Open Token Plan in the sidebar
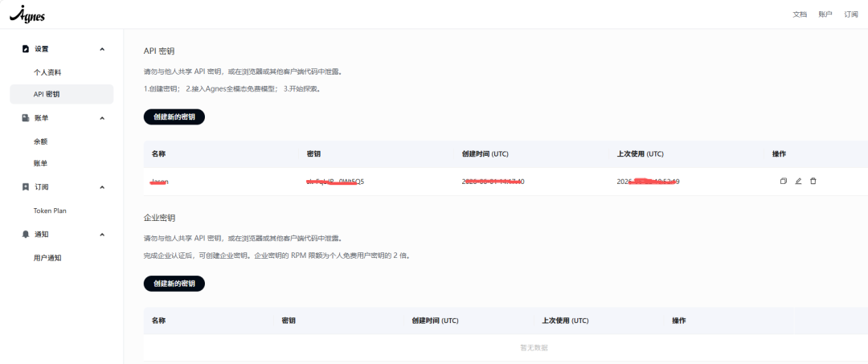Screen dimensions: 868x364 pos(50,211)
